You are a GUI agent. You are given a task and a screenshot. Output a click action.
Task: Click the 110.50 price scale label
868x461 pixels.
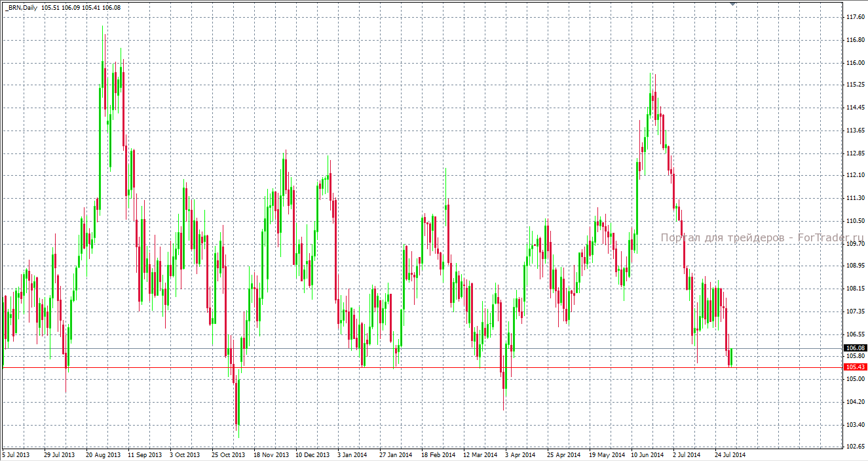point(855,221)
